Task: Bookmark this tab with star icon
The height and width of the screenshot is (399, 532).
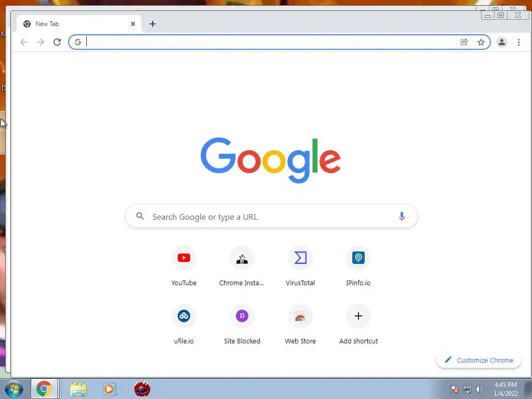Action: 481,42
